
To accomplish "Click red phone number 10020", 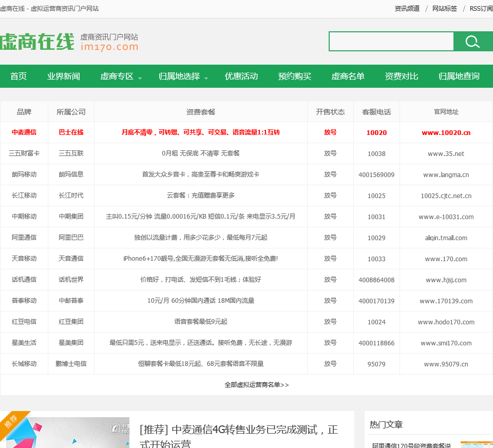I will tap(376, 132).
